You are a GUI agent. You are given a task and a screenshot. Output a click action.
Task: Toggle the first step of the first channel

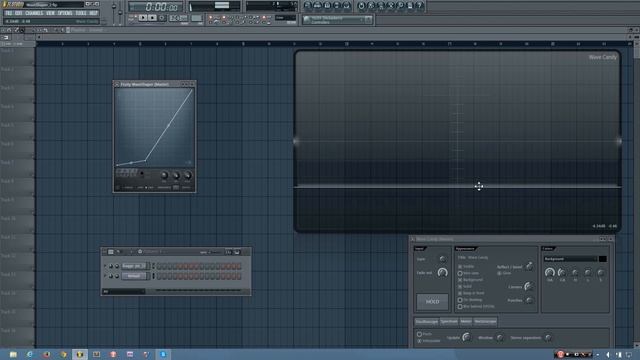(x=160, y=266)
